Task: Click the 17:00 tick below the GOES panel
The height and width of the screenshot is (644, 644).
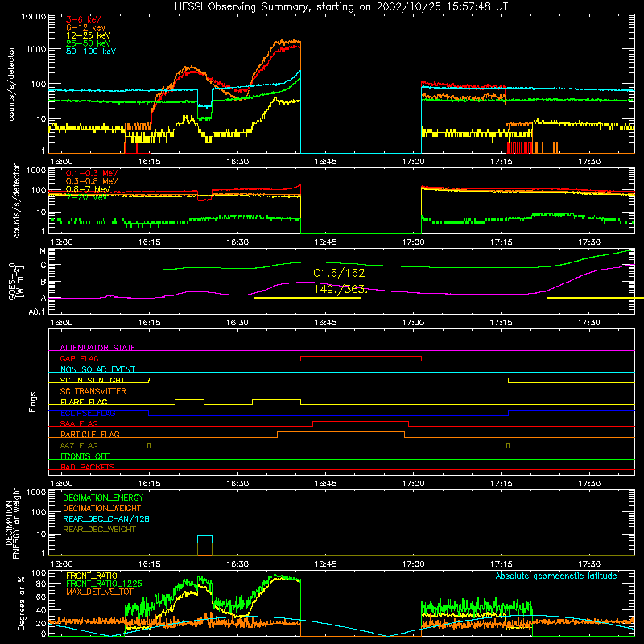Action: coord(413,323)
